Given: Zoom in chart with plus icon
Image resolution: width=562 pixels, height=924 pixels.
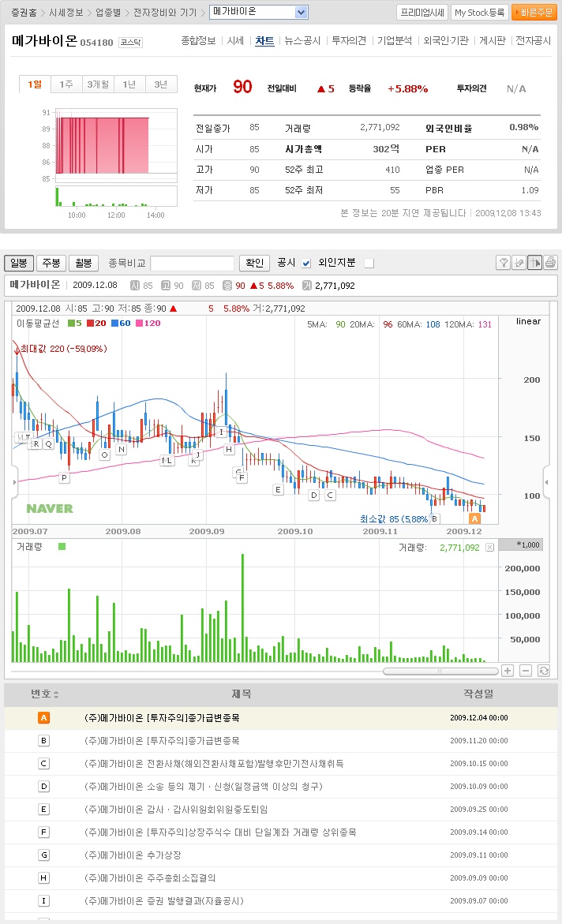Looking at the screenshot, I should 508,671.
